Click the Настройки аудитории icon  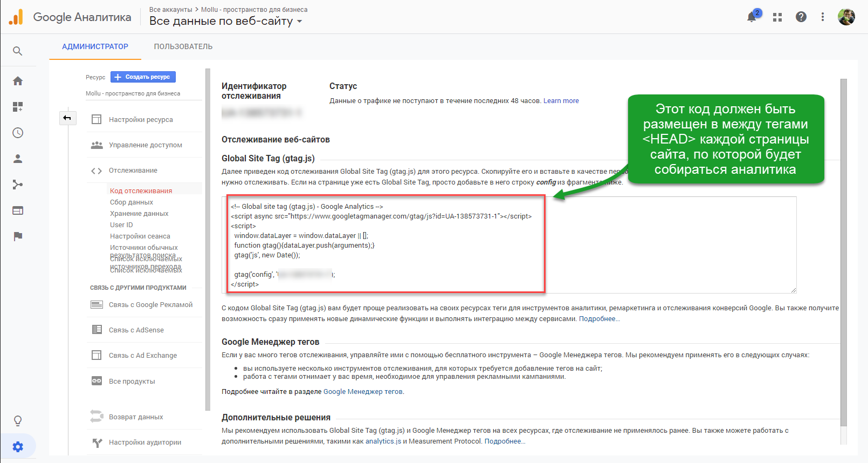tap(97, 442)
